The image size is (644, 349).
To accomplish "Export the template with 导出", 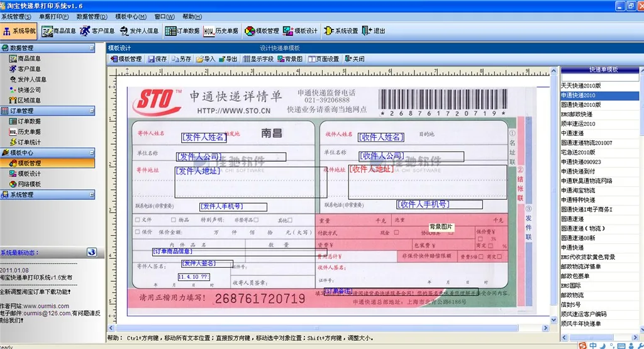I will [228, 58].
